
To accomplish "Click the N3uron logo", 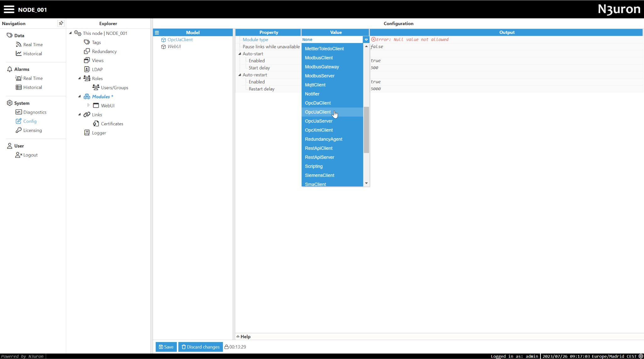I will coord(619,9).
